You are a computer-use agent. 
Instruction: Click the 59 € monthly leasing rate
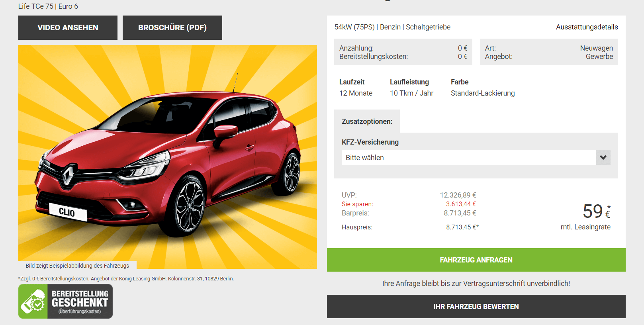point(596,211)
